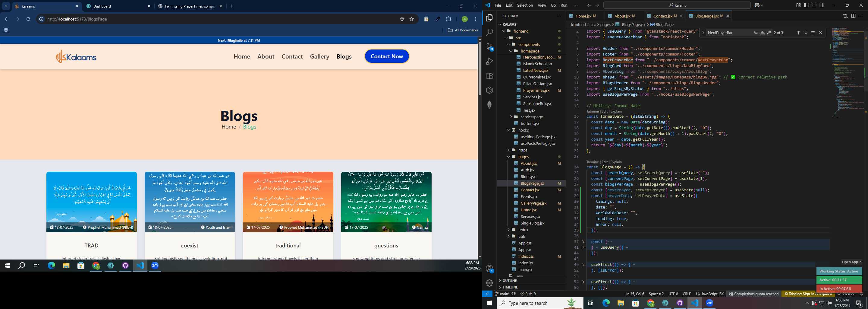Click the browser address bar URL
Viewport: 868px width, 309px height.
point(77,19)
